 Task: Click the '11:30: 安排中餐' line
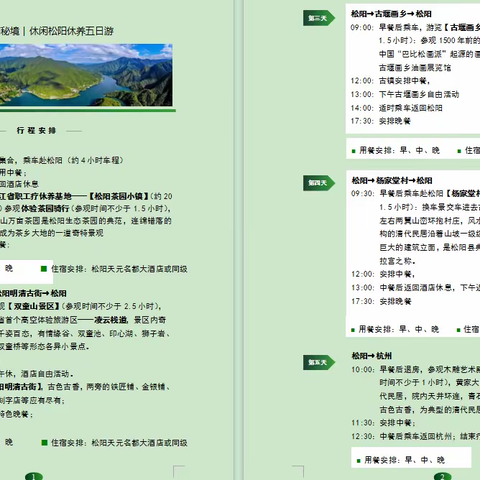click(383, 423)
